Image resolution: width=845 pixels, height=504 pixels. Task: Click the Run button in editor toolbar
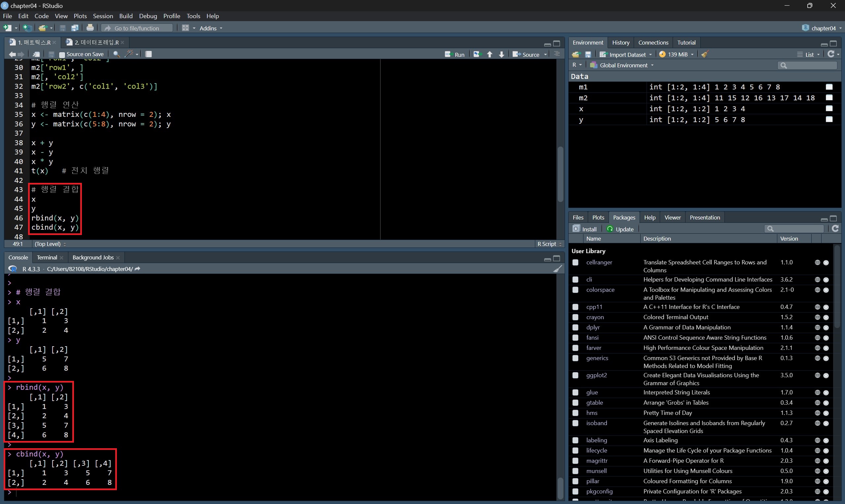[455, 54]
